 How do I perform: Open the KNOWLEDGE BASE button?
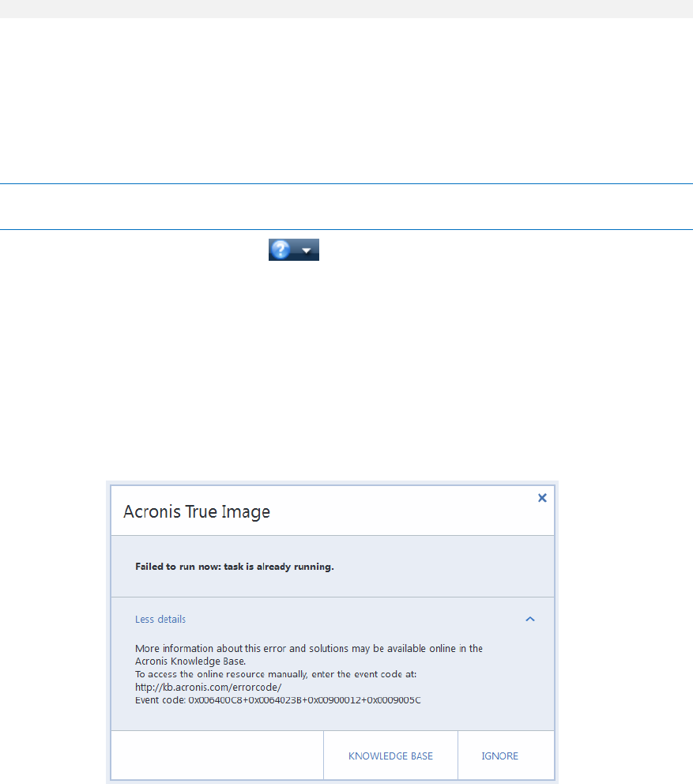(390, 756)
